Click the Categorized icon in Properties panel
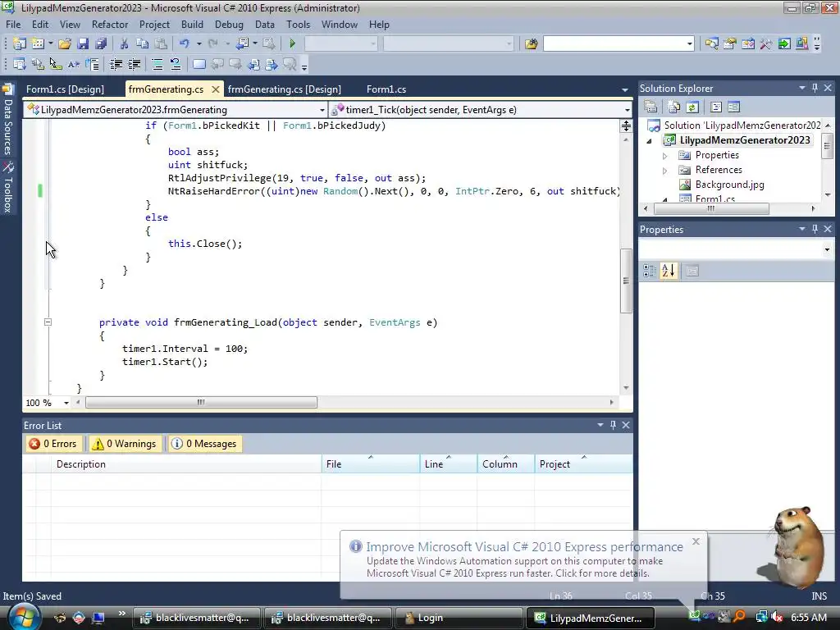Viewport: 840px width, 630px height. (x=650, y=271)
